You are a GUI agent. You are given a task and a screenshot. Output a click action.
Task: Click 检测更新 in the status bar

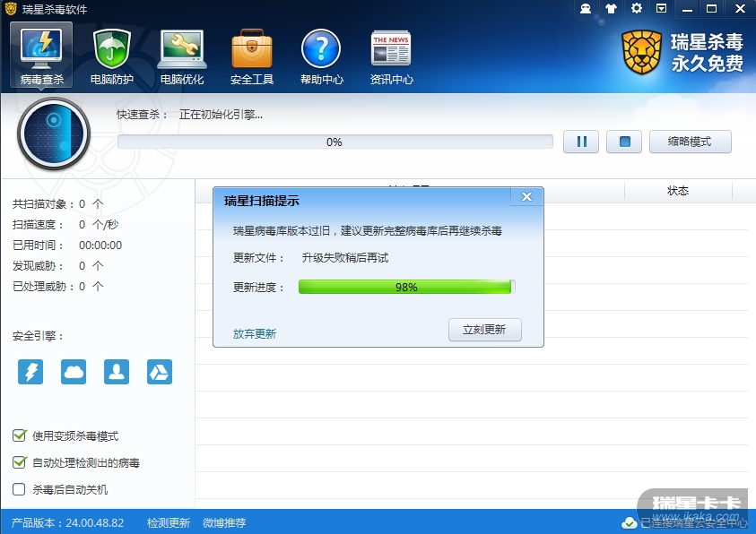click(x=169, y=523)
